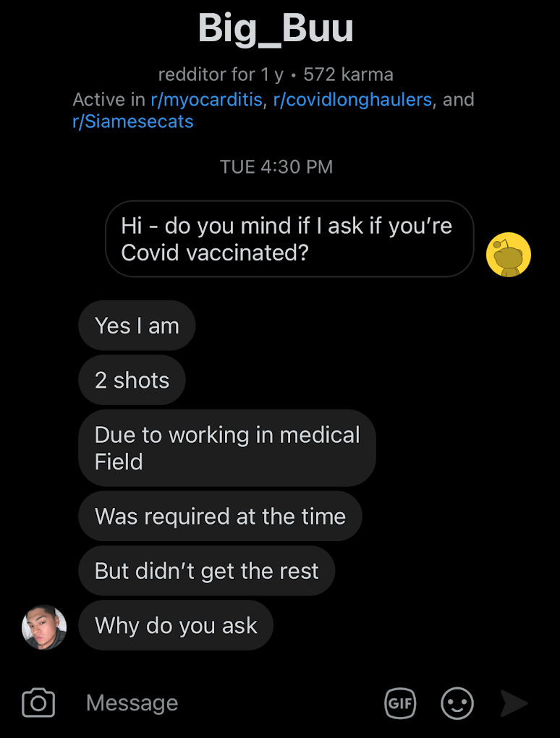560x738 pixels.
Task: Tap the send arrow button
Action: (x=514, y=703)
